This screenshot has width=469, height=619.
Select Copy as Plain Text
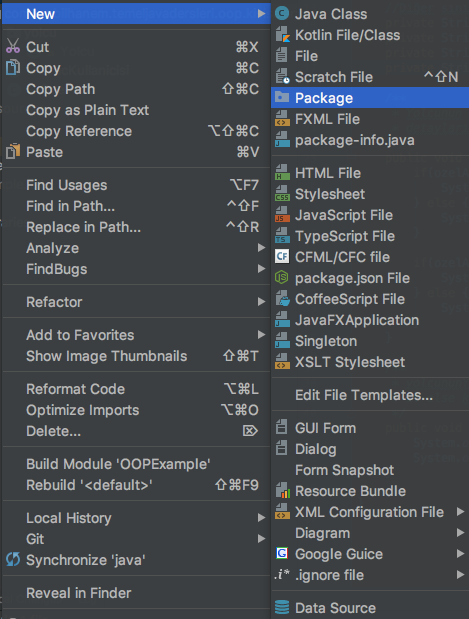pyautogui.click(x=136, y=110)
